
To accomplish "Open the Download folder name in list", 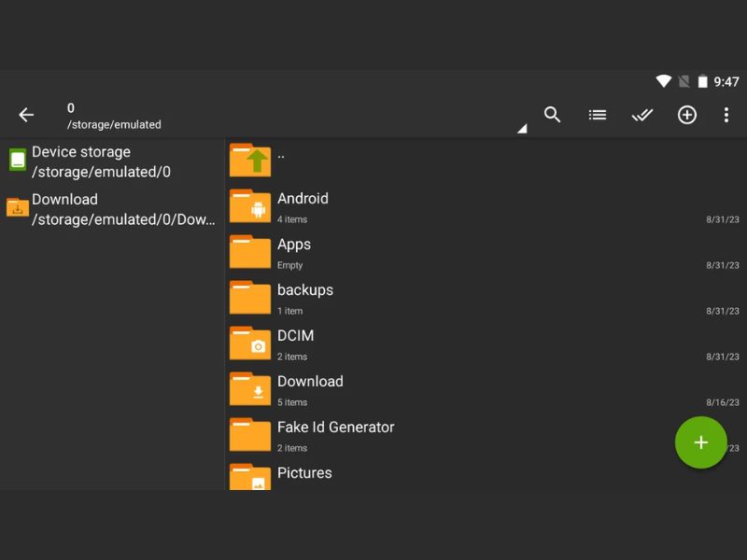I will [310, 381].
